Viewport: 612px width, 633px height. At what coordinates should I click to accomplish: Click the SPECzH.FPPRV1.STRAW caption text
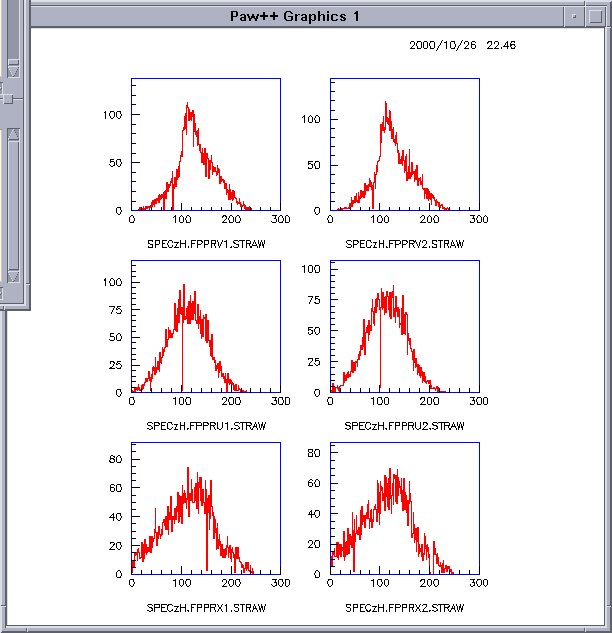click(x=206, y=244)
